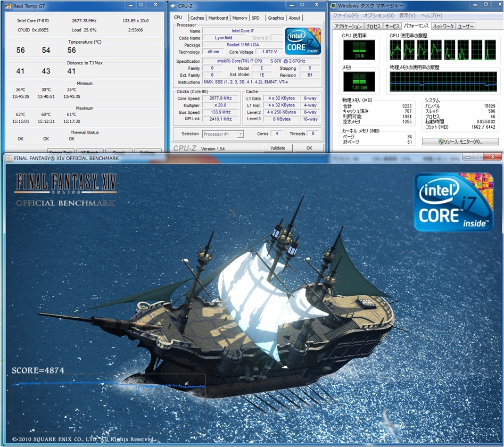Click the SCORE=4874 text in the benchmark
The image size is (504, 447).
tap(38, 370)
